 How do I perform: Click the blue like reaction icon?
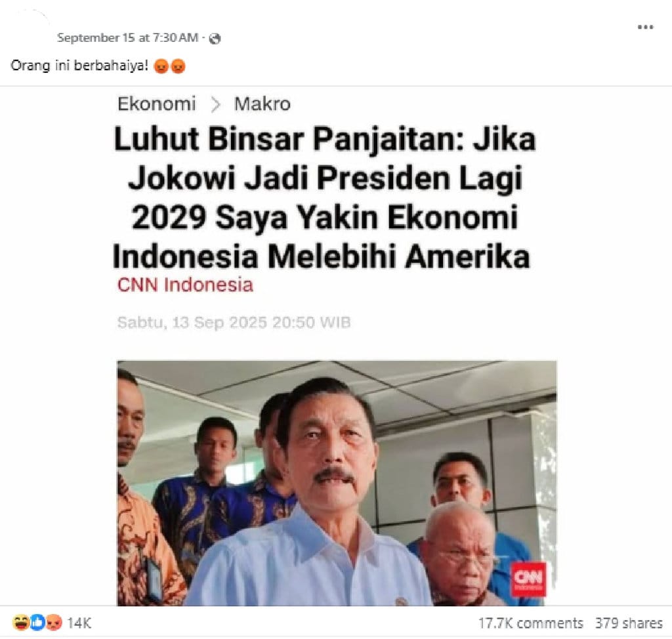[37, 623]
